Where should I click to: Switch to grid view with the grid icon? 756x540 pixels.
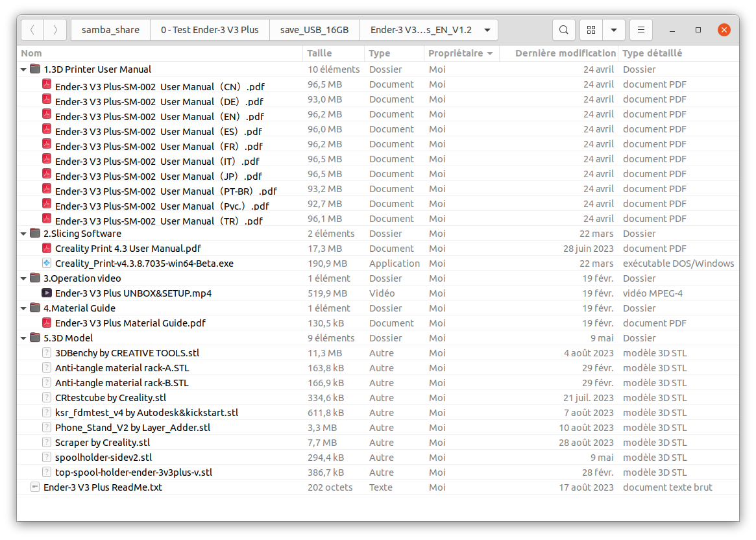point(591,30)
